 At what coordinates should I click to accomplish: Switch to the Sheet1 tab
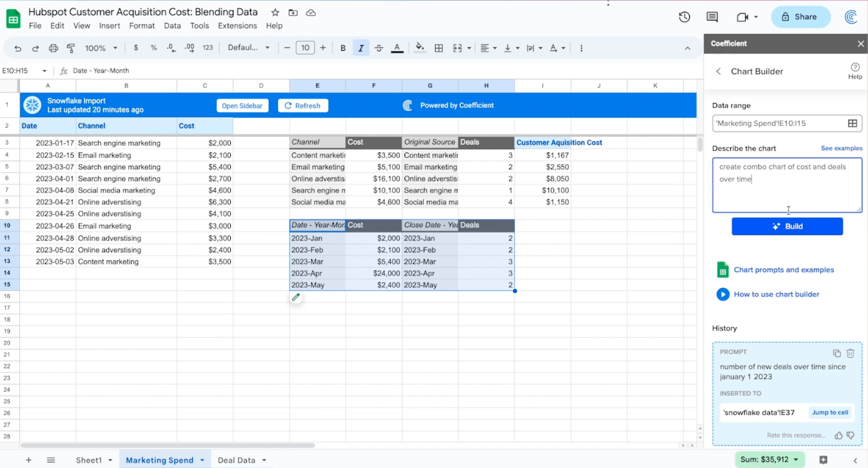(89, 460)
